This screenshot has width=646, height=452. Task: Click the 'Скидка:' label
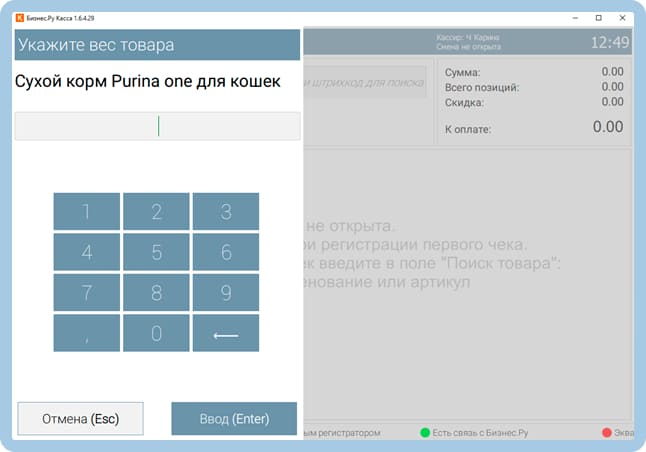464,103
